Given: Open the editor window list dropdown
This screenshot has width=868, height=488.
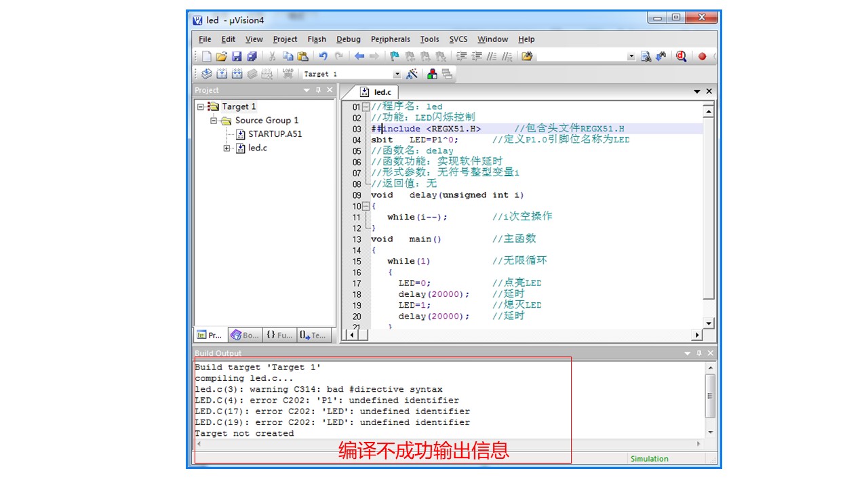Looking at the screenshot, I should tap(697, 91).
